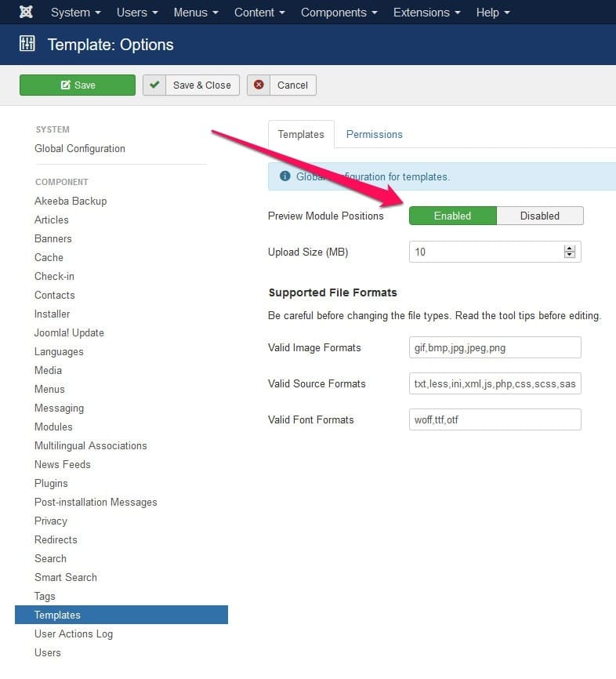Open Smart Search options
The width and height of the screenshot is (616, 679).
65,578
